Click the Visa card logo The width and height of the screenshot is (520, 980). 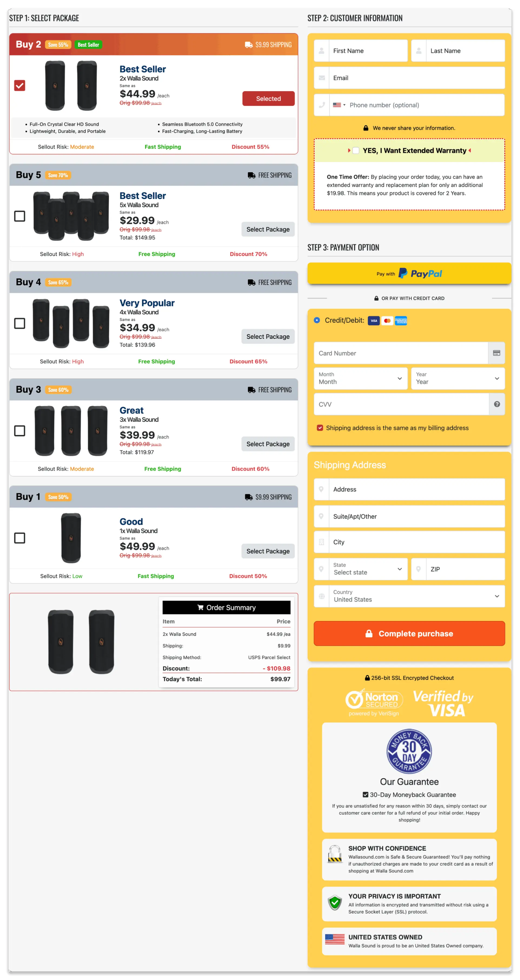(374, 321)
